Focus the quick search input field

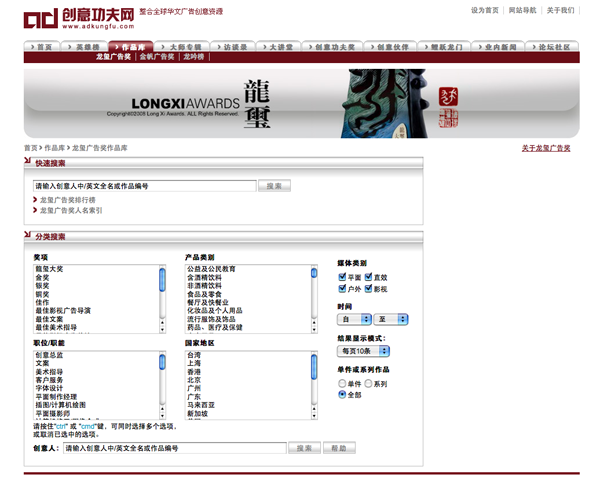coord(144,186)
